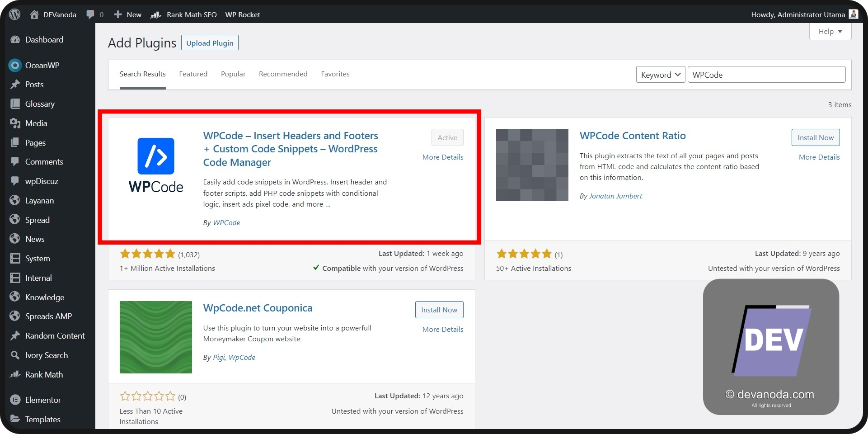The image size is (868, 434).
Task: Open Random Content pin icon
Action: tap(15, 336)
